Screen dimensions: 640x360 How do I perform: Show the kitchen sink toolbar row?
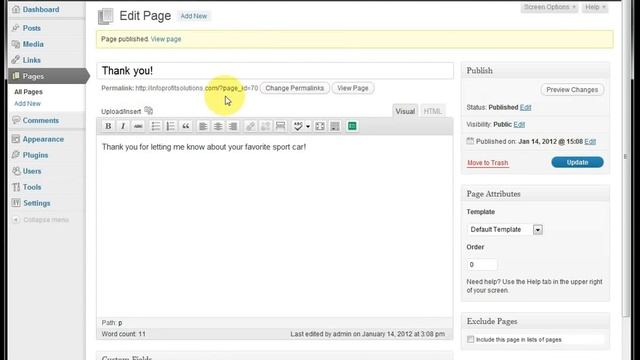click(x=335, y=126)
